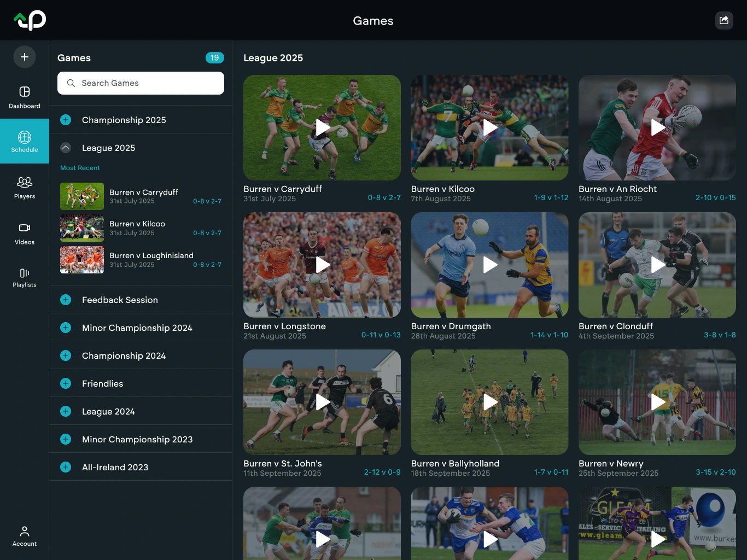Play the Burren v St. John's video

(323, 402)
